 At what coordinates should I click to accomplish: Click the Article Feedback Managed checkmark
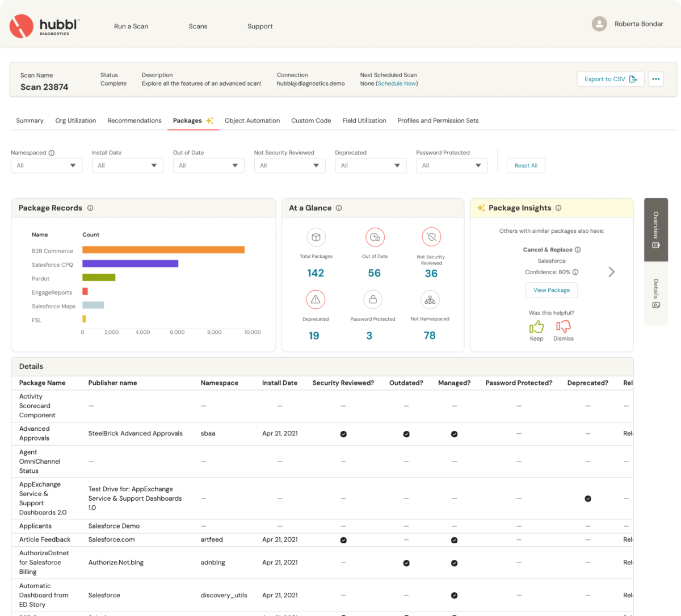coord(454,540)
